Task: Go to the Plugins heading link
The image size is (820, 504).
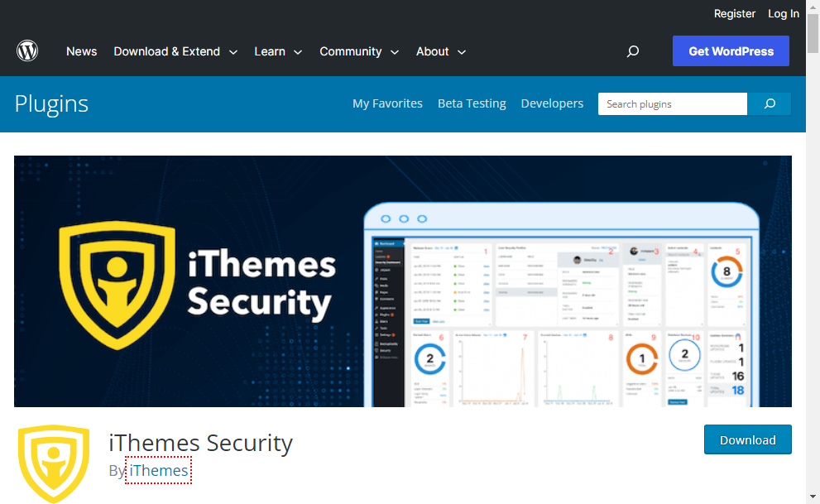Action: (x=51, y=103)
